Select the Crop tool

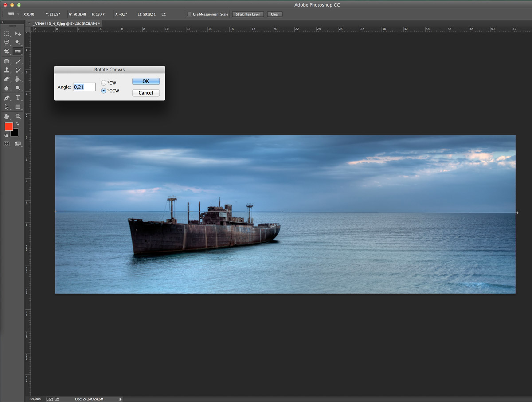pyautogui.click(x=7, y=52)
